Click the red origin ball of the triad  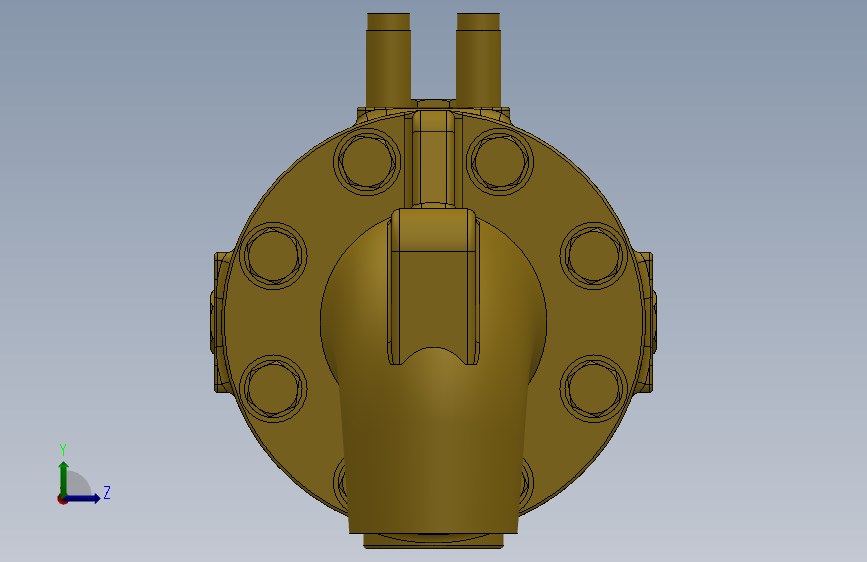62,499
